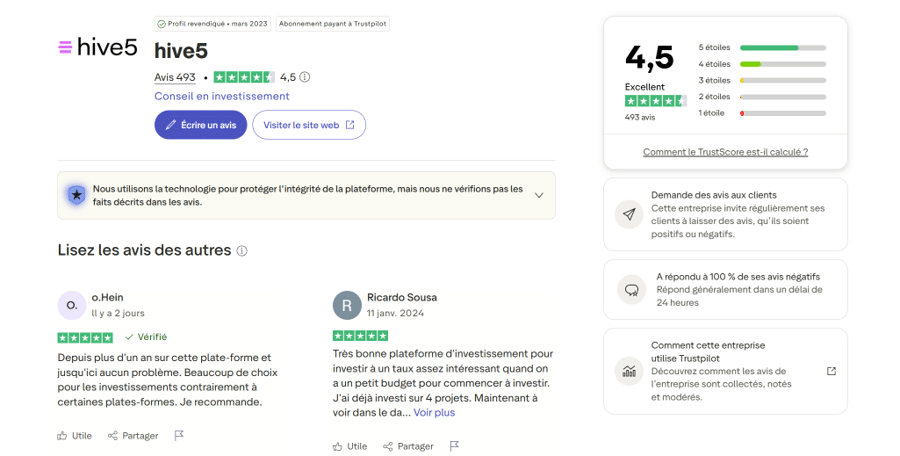Share Ricardo Sousa's review via Partager
Screen dimensions: 900x456
pos(409,446)
